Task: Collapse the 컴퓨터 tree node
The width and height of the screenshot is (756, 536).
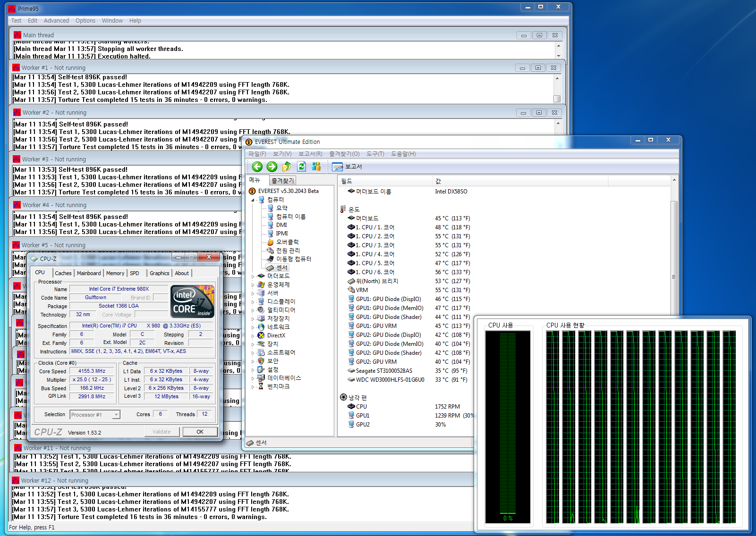Action: point(253,200)
